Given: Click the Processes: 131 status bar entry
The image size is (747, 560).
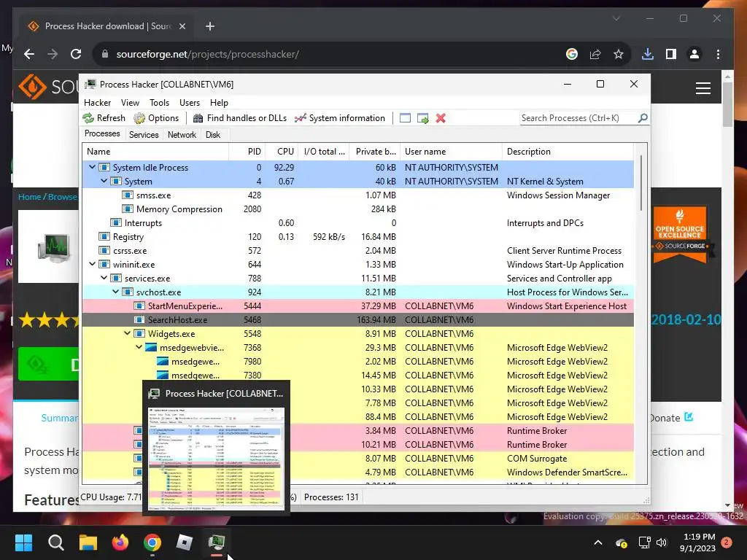Looking at the screenshot, I should tap(331, 497).
